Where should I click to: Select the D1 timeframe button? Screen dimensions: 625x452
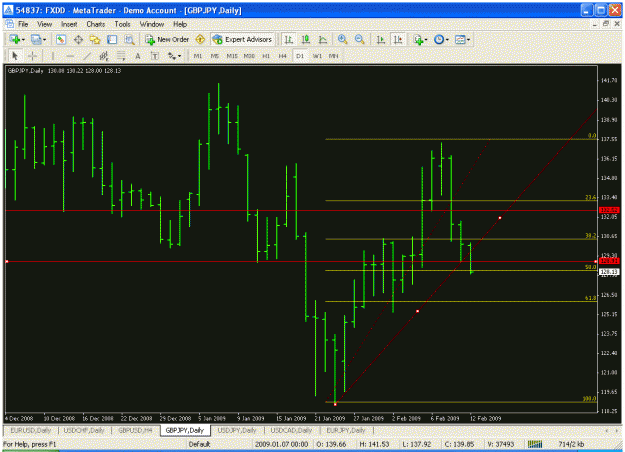coord(300,56)
